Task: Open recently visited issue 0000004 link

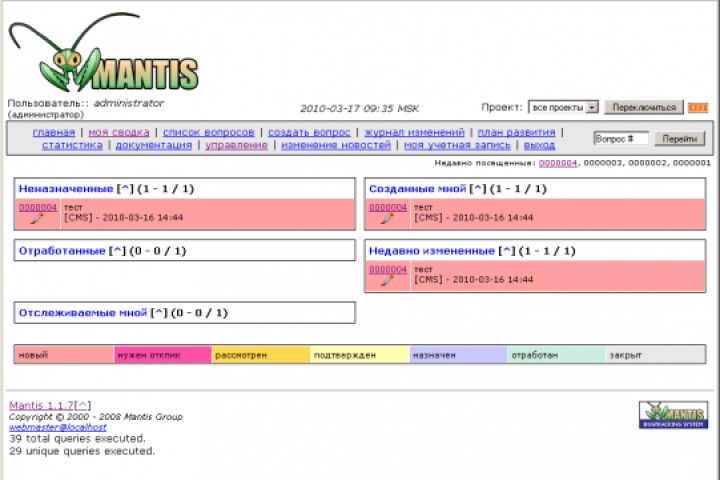Action: point(557,163)
